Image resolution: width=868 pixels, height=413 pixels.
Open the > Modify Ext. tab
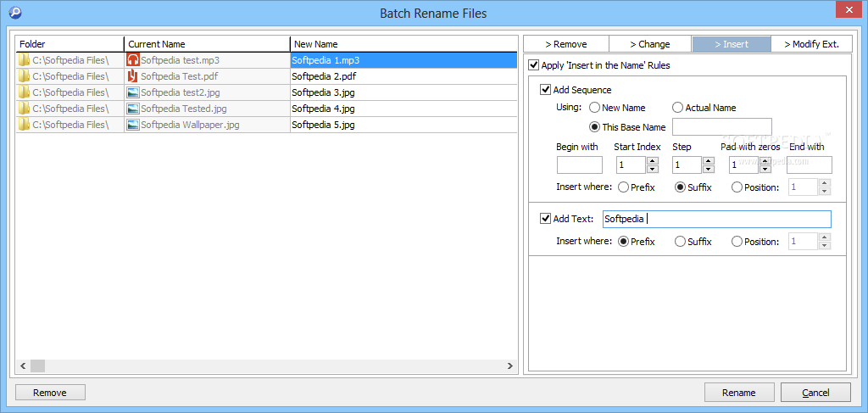(x=811, y=44)
